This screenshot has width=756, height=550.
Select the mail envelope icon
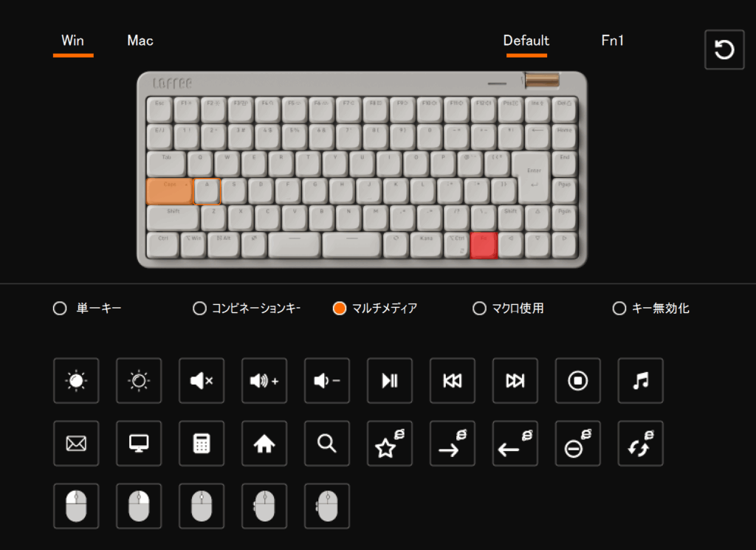[x=76, y=444]
